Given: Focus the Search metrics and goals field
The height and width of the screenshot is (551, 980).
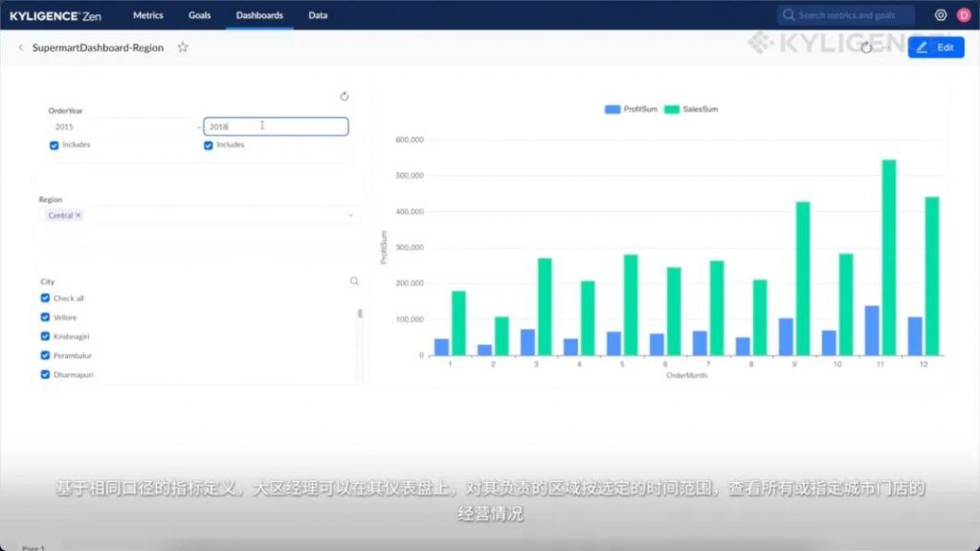Looking at the screenshot, I should tap(846, 15).
